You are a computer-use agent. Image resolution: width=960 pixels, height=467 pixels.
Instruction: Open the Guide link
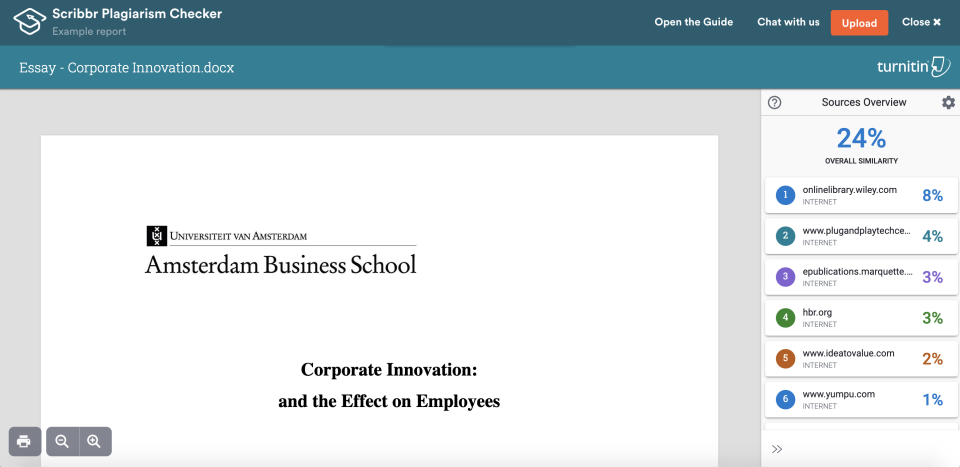pos(693,22)
